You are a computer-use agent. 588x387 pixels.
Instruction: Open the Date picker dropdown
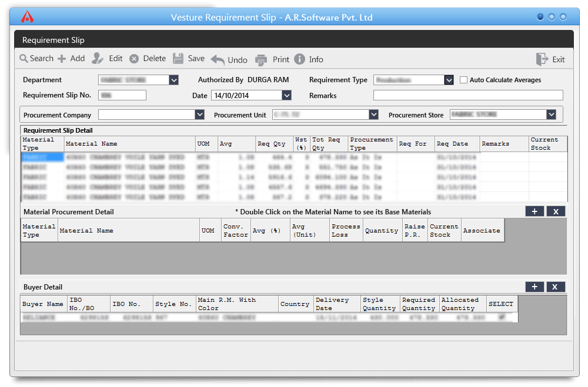click(x=286, y=95)
